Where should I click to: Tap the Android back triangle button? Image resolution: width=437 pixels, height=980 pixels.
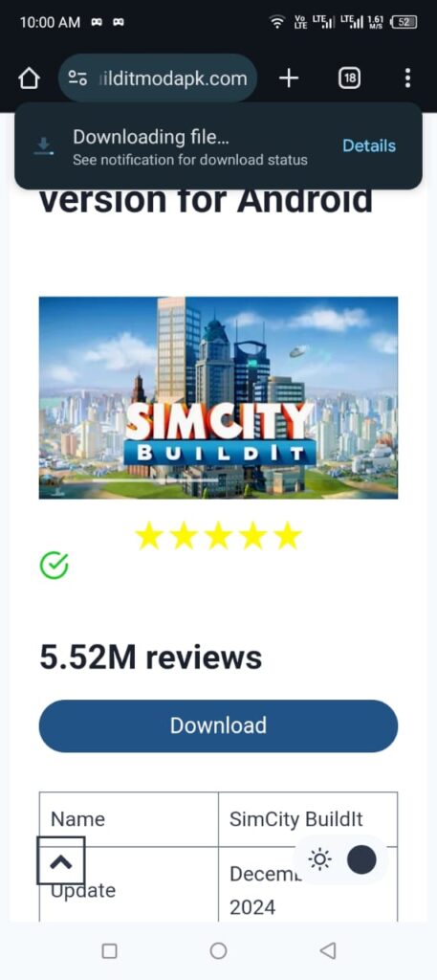328,951
